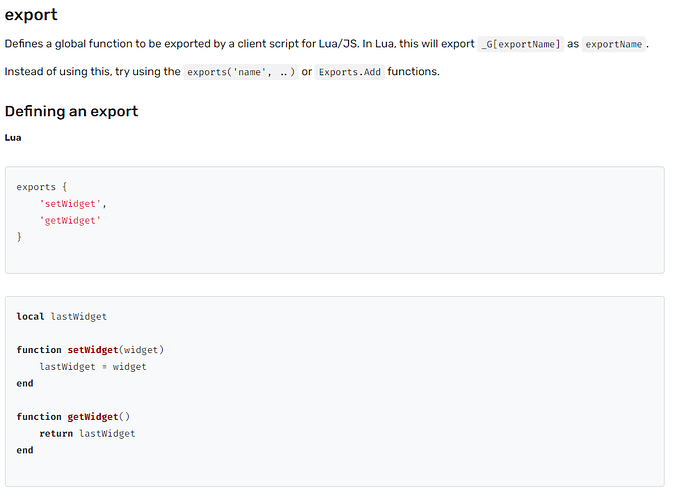The width and height of the screenshot is (675, 500).
Task: Click the 'function getWidget()' code line
Action: pos(73,416)
